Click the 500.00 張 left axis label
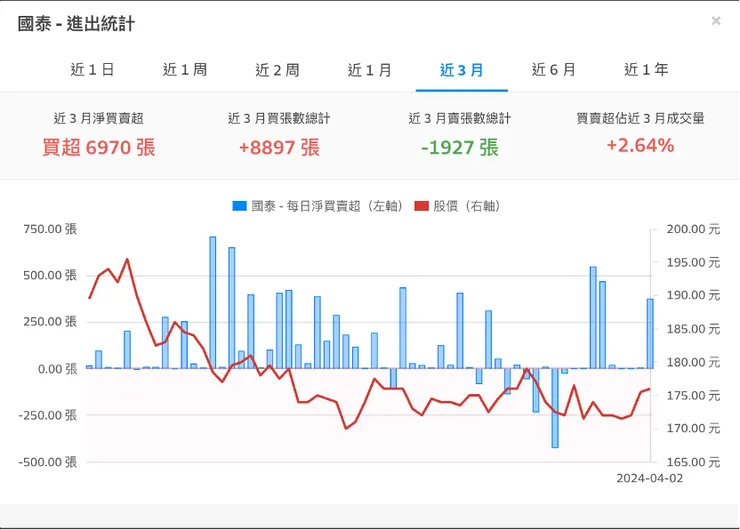 pos(50,275)
